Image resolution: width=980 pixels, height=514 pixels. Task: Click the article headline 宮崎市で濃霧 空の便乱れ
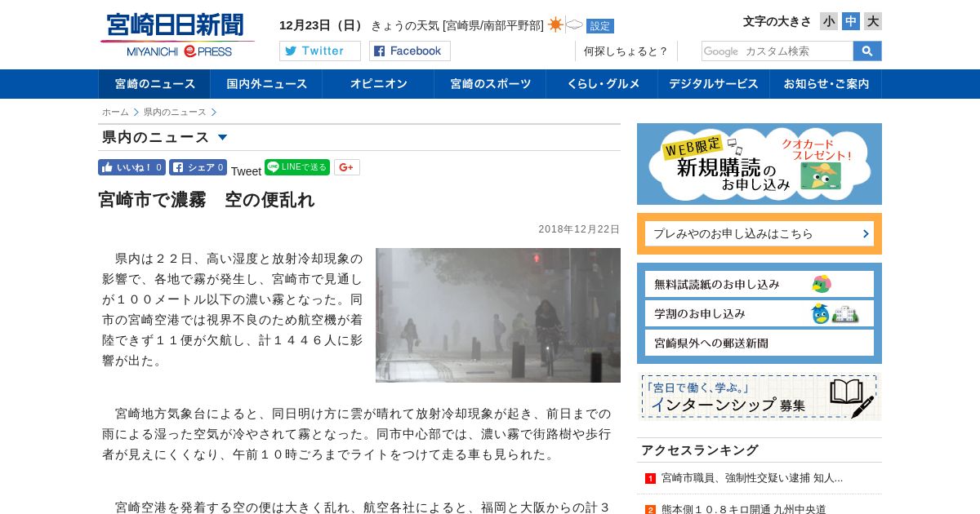207,200
